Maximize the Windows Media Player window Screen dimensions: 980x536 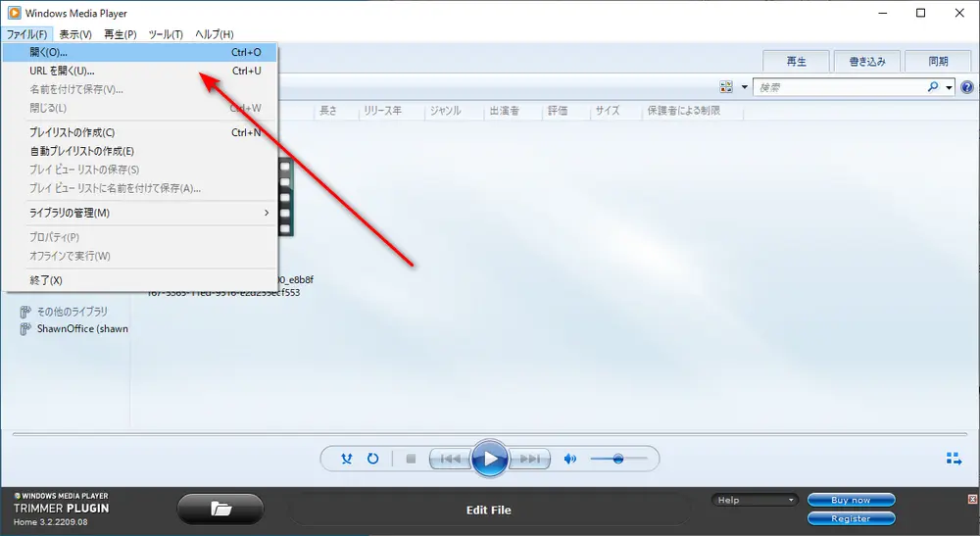(920, 13)
